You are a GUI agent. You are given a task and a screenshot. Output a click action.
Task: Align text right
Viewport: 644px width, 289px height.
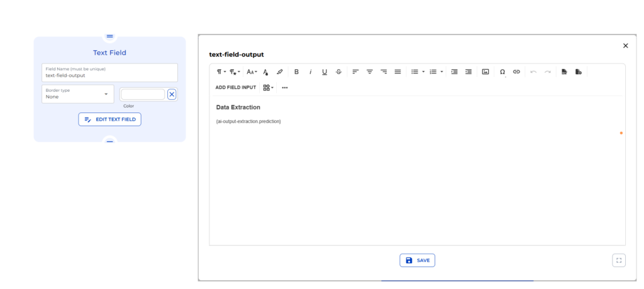[384, 72]
